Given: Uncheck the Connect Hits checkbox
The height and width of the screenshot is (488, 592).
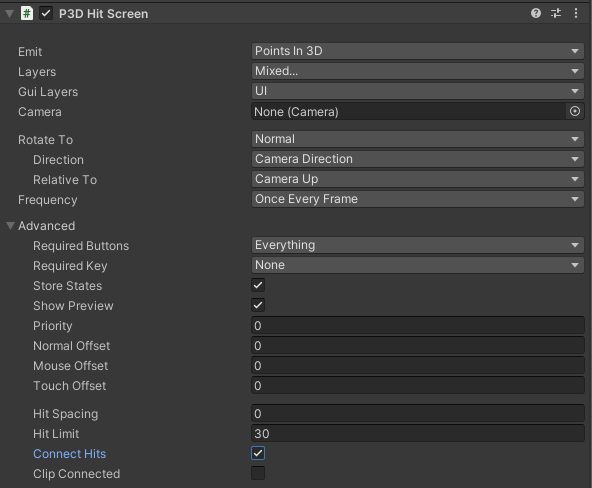Looking at the screenshot, I should [x=258, y=453].
